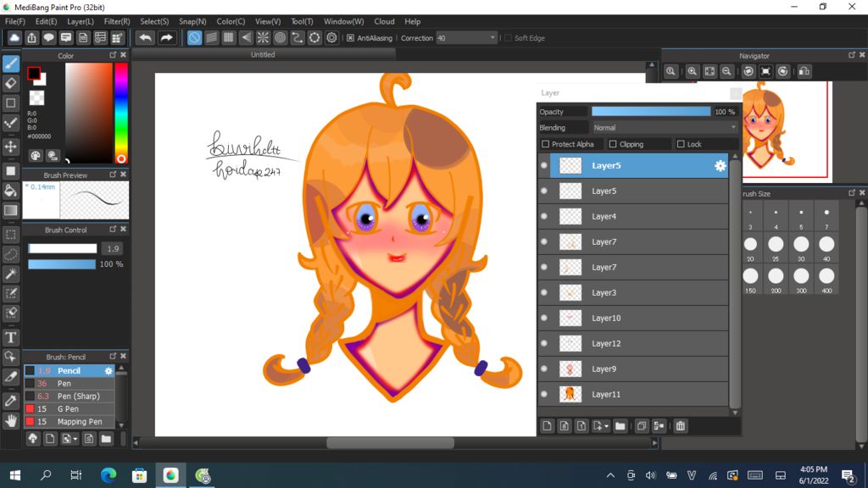Enable curve snap guide

(x=298, y=37)
